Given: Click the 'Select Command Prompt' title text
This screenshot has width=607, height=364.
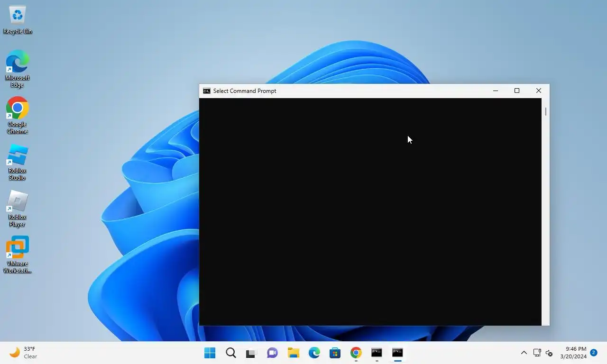Looking at the screenshot, I should point(245,91).
